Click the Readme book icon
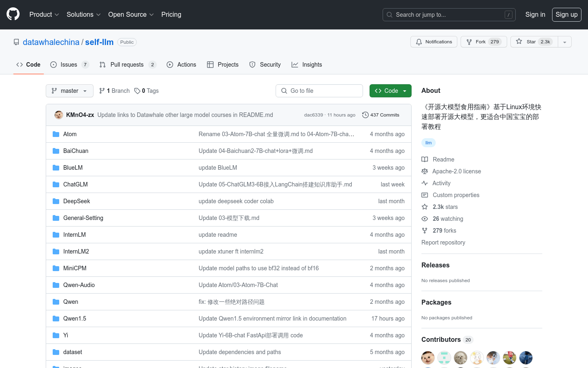Screen dimensions: 588x368 (x=425, y=159)
